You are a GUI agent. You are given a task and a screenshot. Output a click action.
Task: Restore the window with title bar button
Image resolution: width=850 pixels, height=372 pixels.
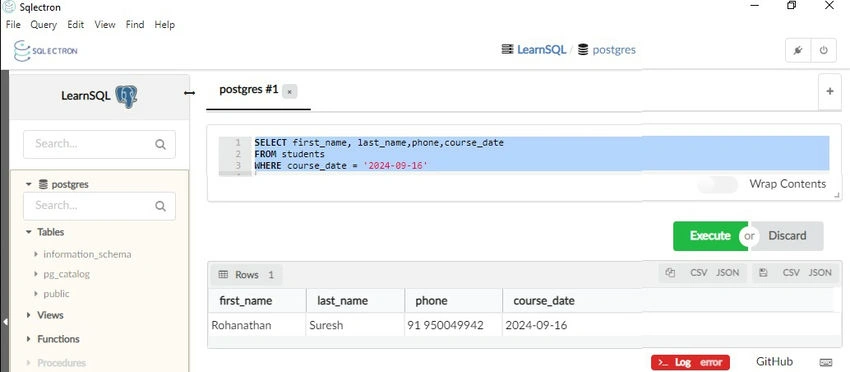pos(791,6)
